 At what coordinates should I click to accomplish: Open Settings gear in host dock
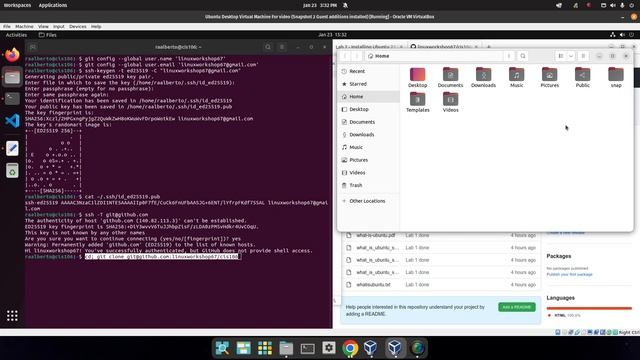point(329,348)
